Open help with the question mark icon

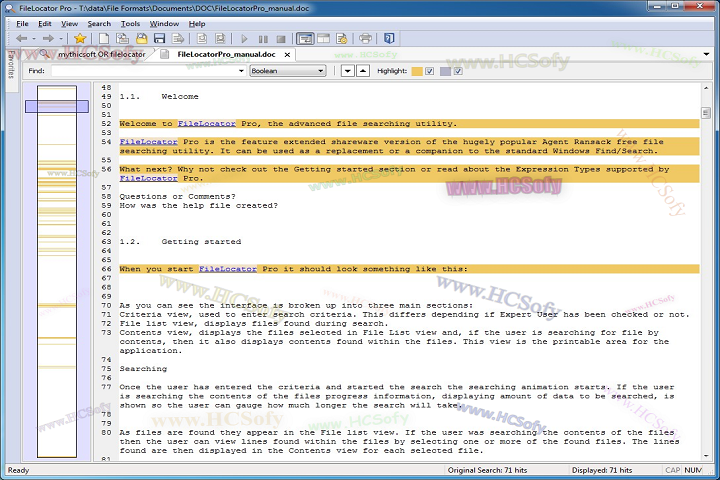pos(389,39)
